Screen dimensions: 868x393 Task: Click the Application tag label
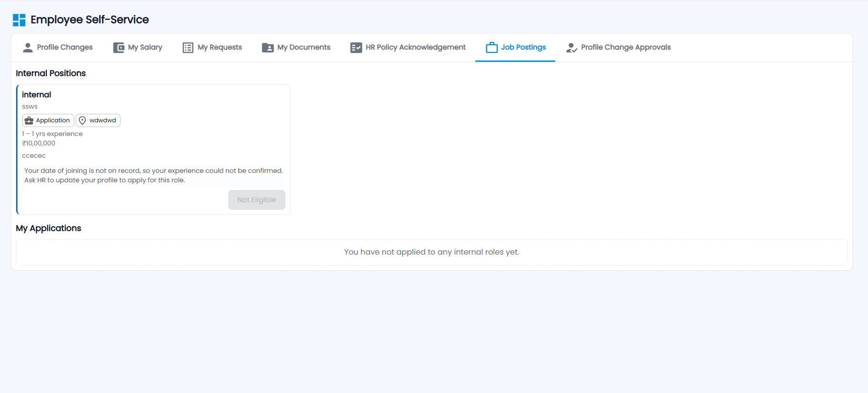53,120
